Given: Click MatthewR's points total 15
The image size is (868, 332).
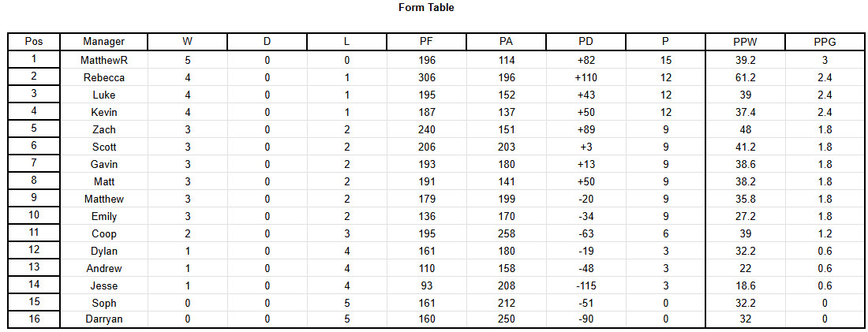Looking at the screenshot, I should pos(665,60).
